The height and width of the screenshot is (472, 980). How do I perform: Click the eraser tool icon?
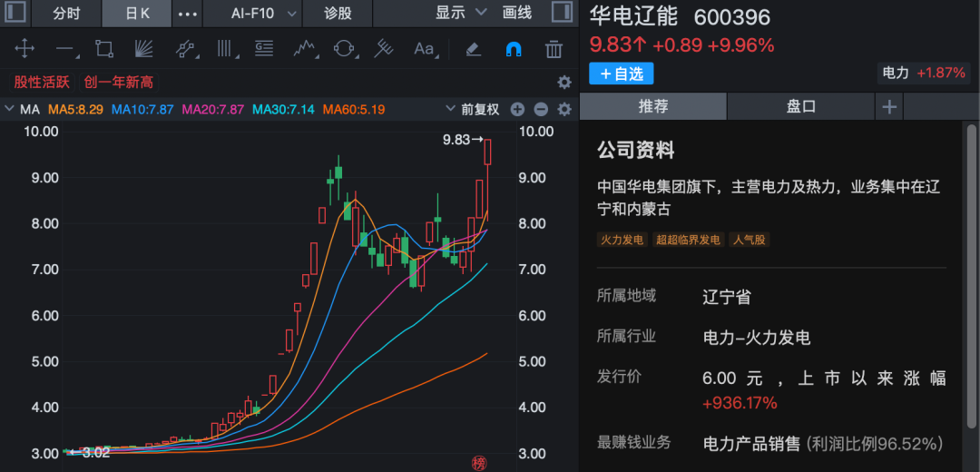pyautogui.click(x=473, y=49)
